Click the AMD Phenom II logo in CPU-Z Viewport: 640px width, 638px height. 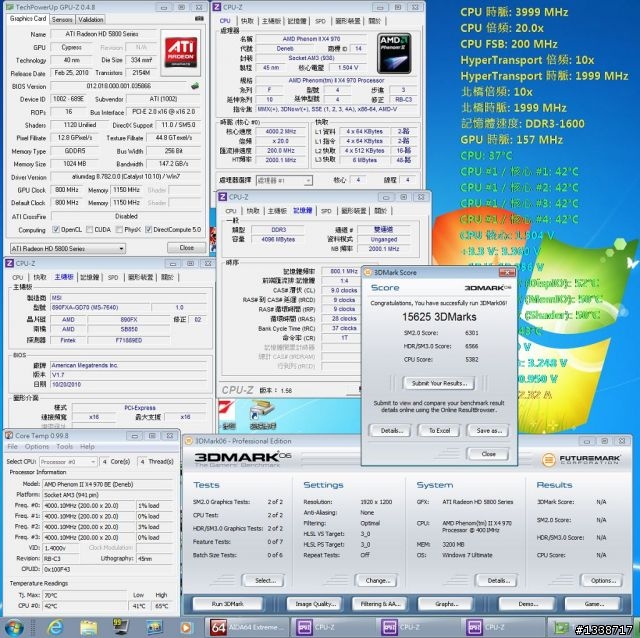click(394, 53)
